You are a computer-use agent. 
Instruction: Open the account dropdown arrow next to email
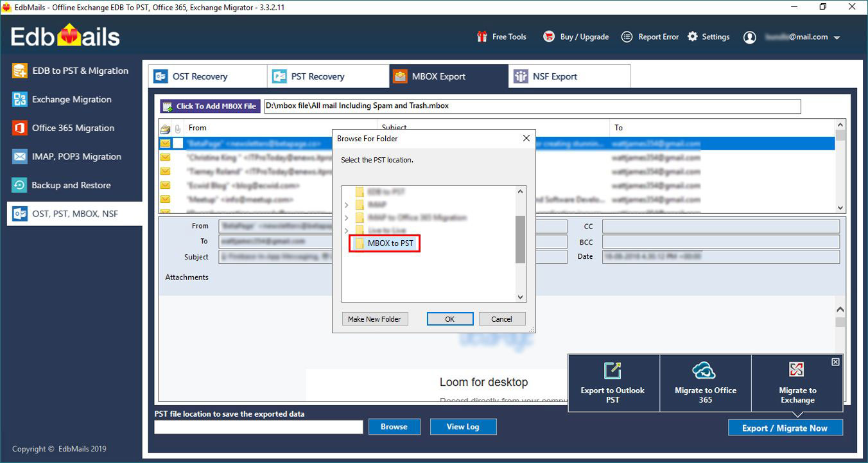837,38
